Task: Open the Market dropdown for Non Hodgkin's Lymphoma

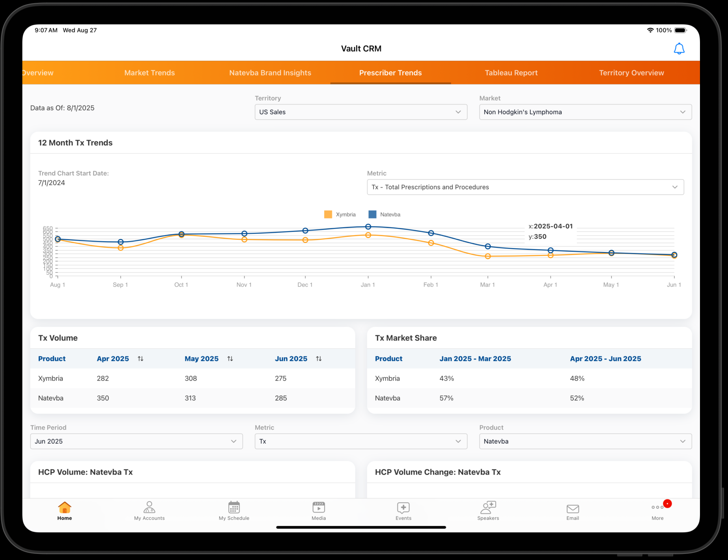Action: coord(585,112)
